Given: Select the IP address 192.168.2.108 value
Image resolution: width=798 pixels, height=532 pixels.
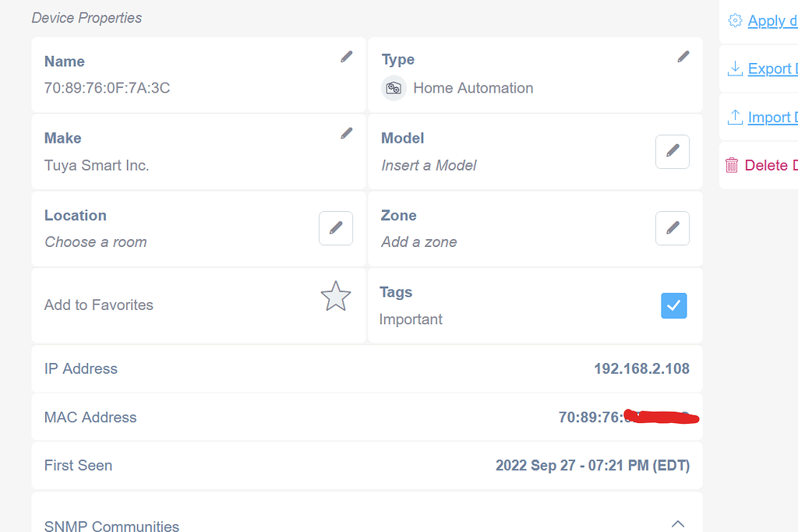Looking at the screenshot, I should 641,369.
